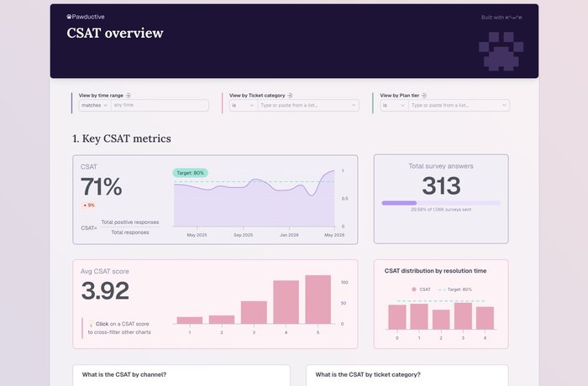Click the 71% CSAT value

click(x=102, y=186)
